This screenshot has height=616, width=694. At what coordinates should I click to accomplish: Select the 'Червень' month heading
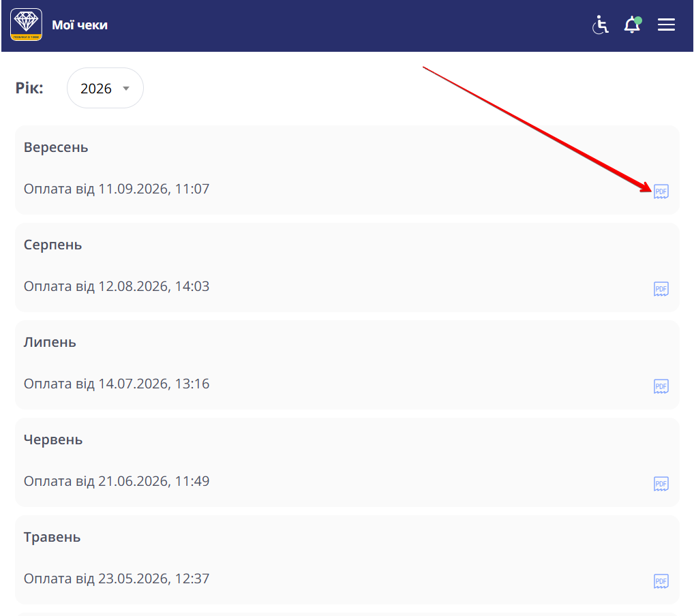(53, 440)
